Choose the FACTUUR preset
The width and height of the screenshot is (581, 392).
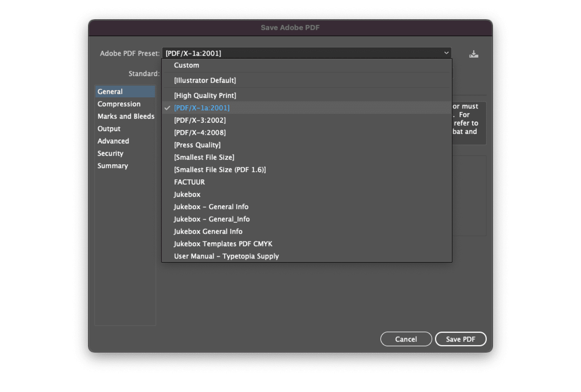tap(306, 182)
